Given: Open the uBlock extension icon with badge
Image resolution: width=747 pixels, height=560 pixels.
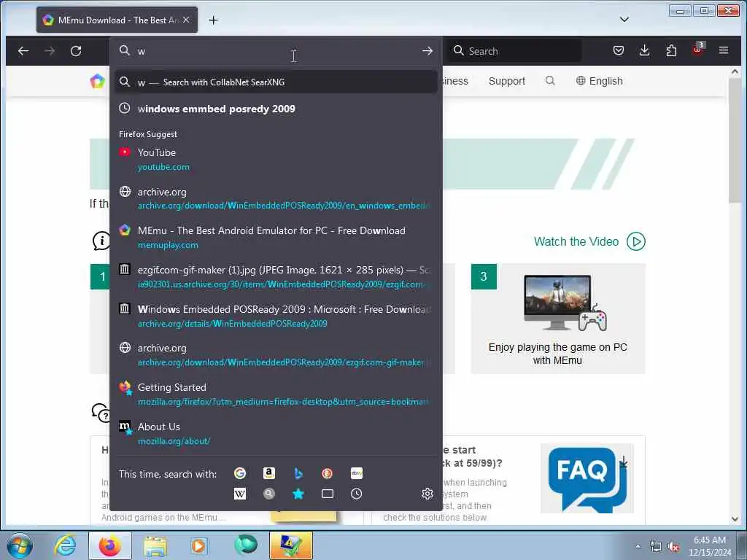Looking at the screenshot, I should point(698,50).
